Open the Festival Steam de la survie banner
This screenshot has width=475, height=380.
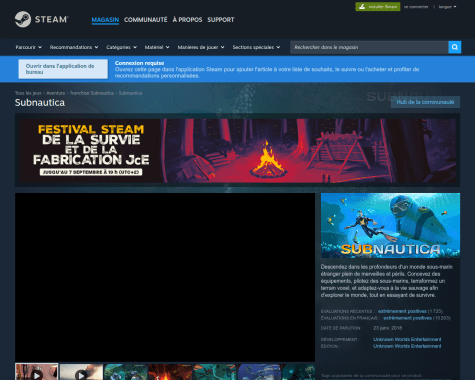pyautogui.click(x=237, y=150)
